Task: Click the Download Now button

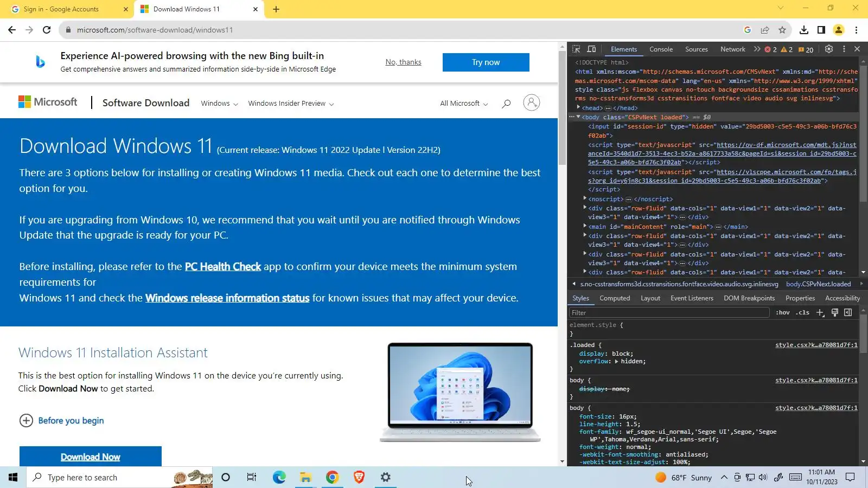Action: (x=91, y=457)
